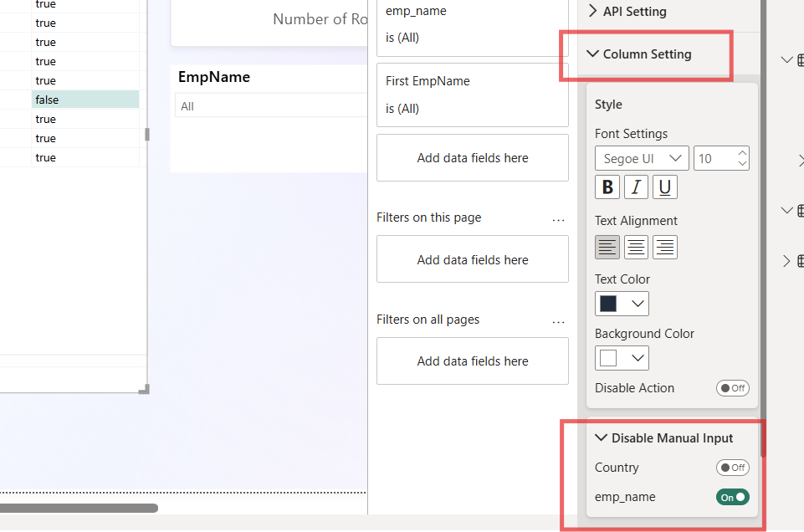Click the visual-level Add data fields here box
The image size is (804, 532).
point(472,158)
